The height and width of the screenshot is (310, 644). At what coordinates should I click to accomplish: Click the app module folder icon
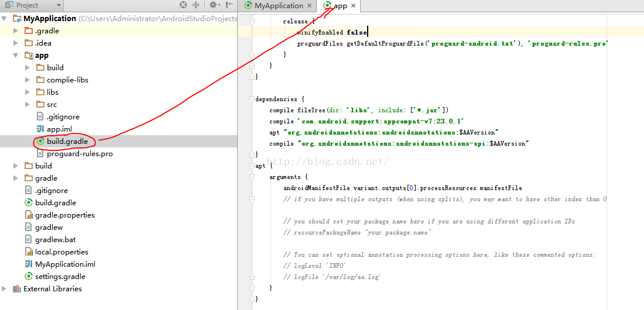tap(29, 56)
